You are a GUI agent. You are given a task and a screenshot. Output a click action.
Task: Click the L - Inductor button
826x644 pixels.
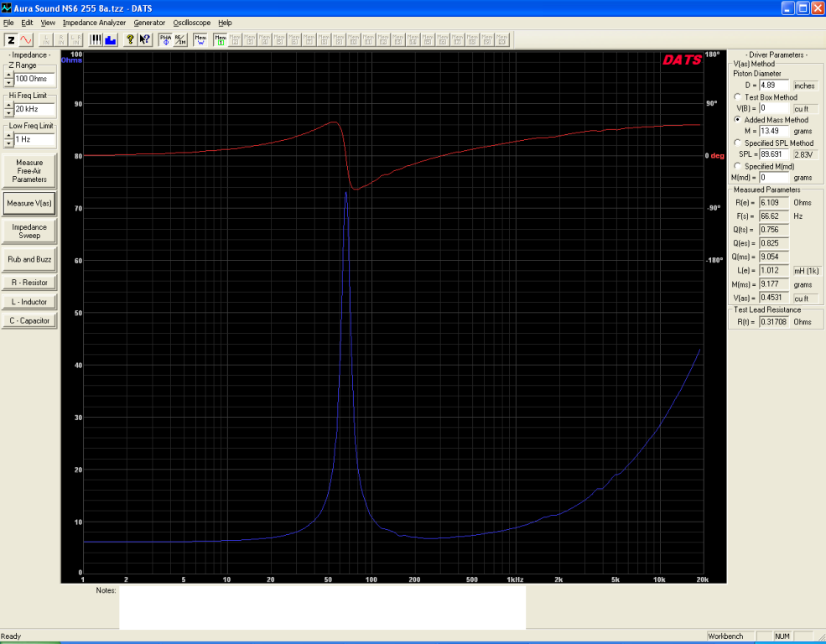29,302
